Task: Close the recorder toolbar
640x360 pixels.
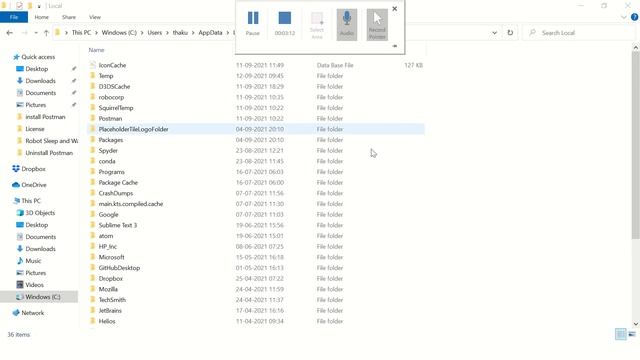Action: click(x=394, y=9)
